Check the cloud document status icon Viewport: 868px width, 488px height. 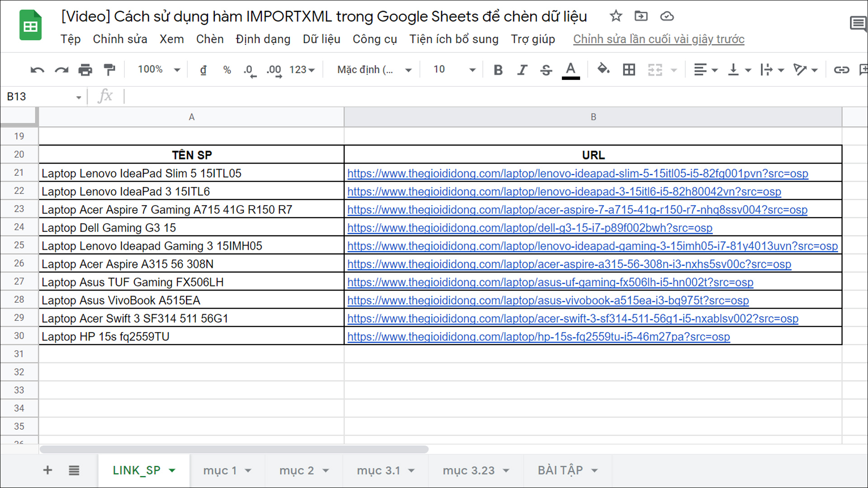tap(667, 16)
